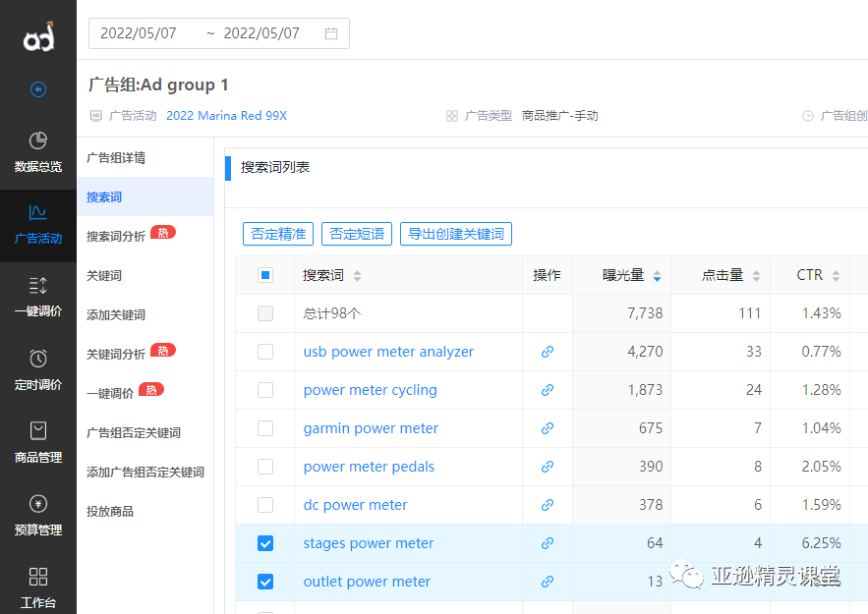868x614 pixels.
Task: Open the 数据总览 pie chart icon
Action: pos(38,140)
